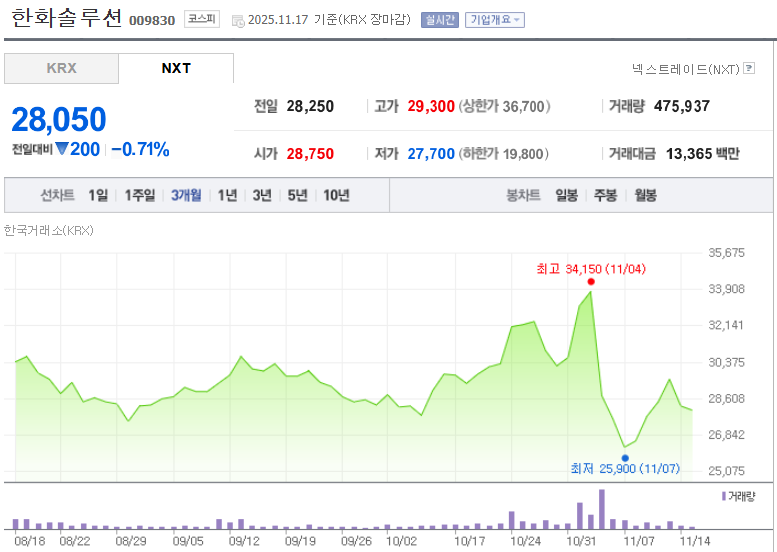Select the 3개월 line chart period
Image resolution: width=777 pixels, height=552 pixels.
coord(186,195)
